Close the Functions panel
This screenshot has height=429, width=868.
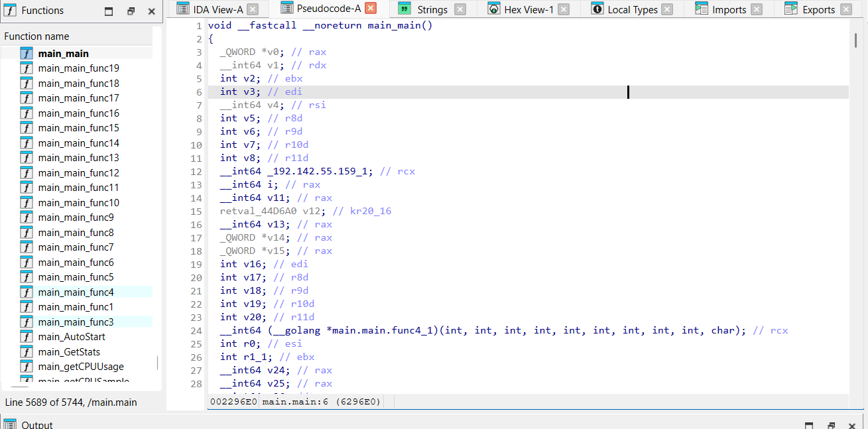point(152,11)
